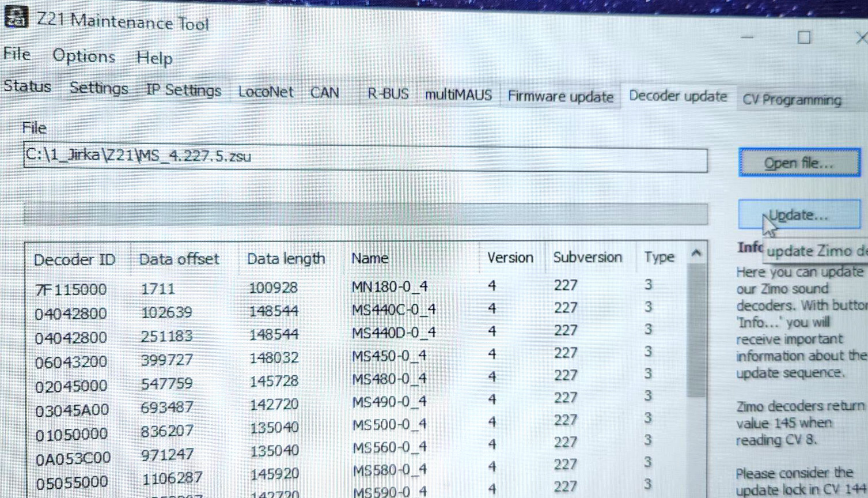This screenshot has width=868, height=498.
Task: Click data offset 102639
Action: tap(166, 312)
